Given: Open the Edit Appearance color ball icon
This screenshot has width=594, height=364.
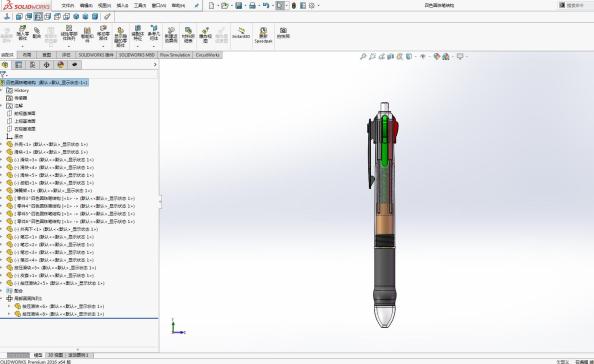Looking at the screenshot, I should (x=437, y=56).
